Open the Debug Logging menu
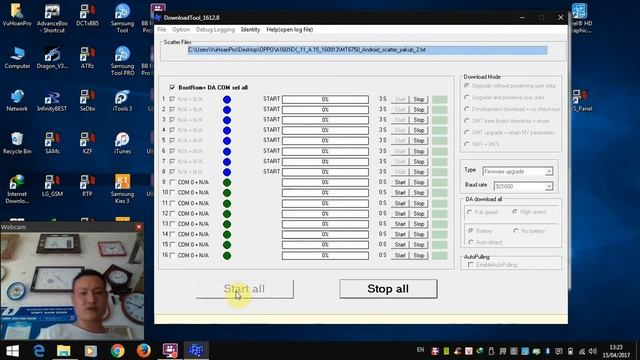 [x=215, y=29]
